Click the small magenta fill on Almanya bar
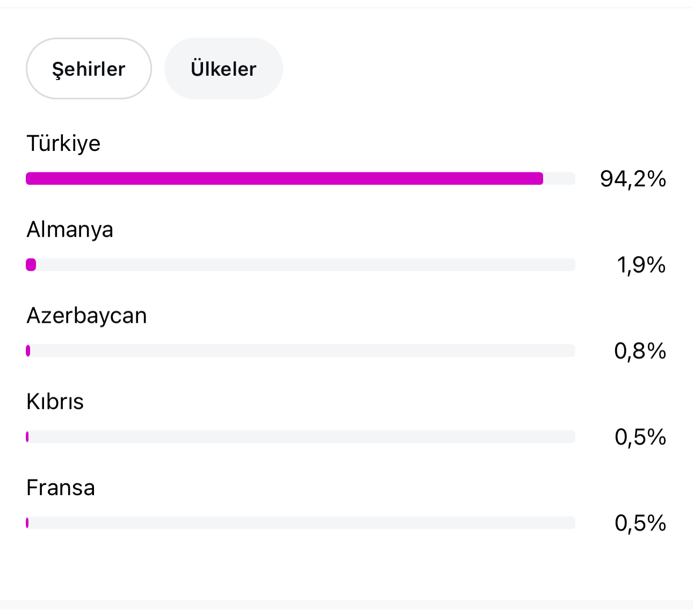This screenshot has height=616, width=693. point(31,265)
